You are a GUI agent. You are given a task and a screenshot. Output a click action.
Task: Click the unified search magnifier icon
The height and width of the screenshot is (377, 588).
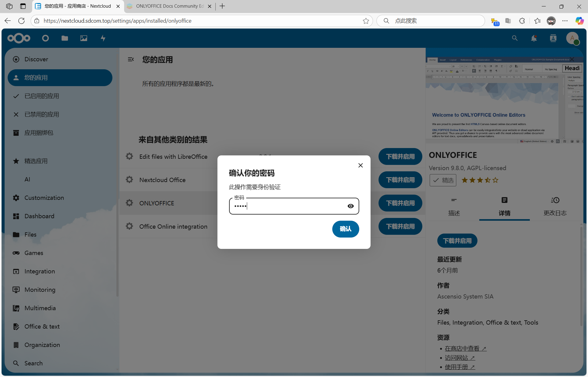pos(514,38)
